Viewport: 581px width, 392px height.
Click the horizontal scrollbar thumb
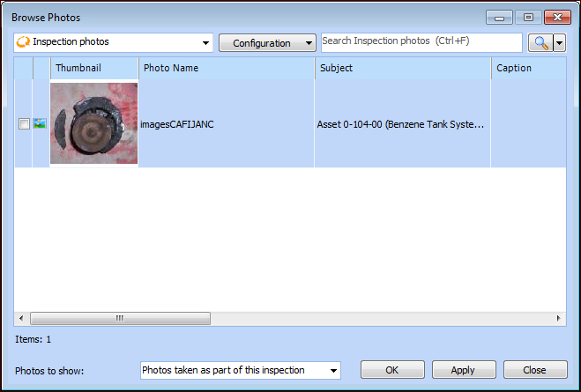click(x=121, y=318)
